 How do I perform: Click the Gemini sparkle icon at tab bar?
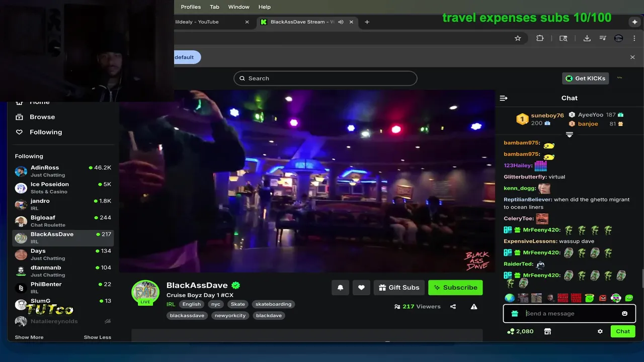tap(634, 22)
